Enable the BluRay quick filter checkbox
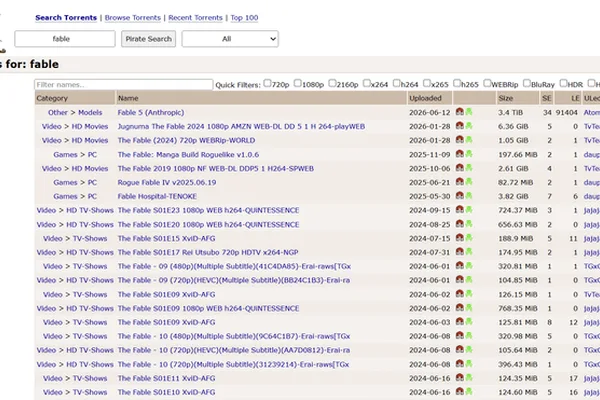 (527, 83)
